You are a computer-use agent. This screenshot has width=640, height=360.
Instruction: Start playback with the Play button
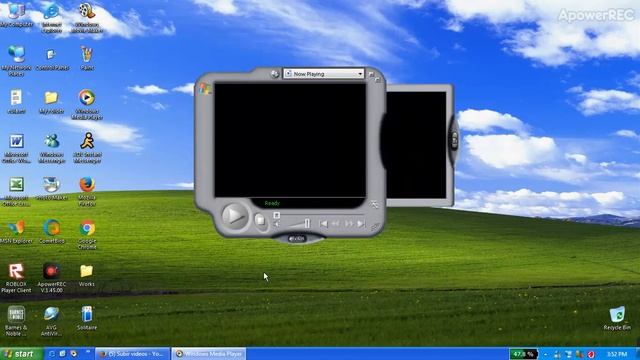[235, 216]
